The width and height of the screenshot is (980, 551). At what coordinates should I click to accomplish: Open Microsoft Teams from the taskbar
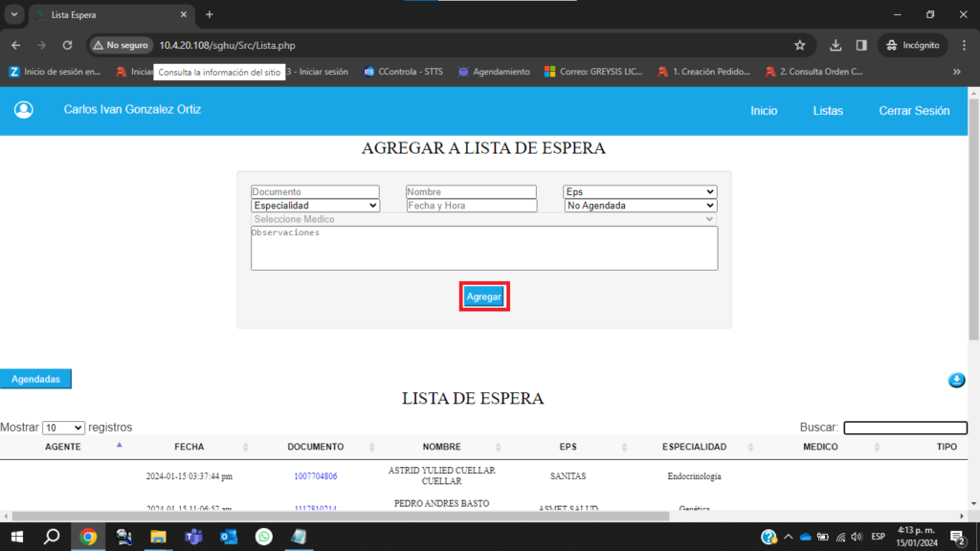point(193,537)
